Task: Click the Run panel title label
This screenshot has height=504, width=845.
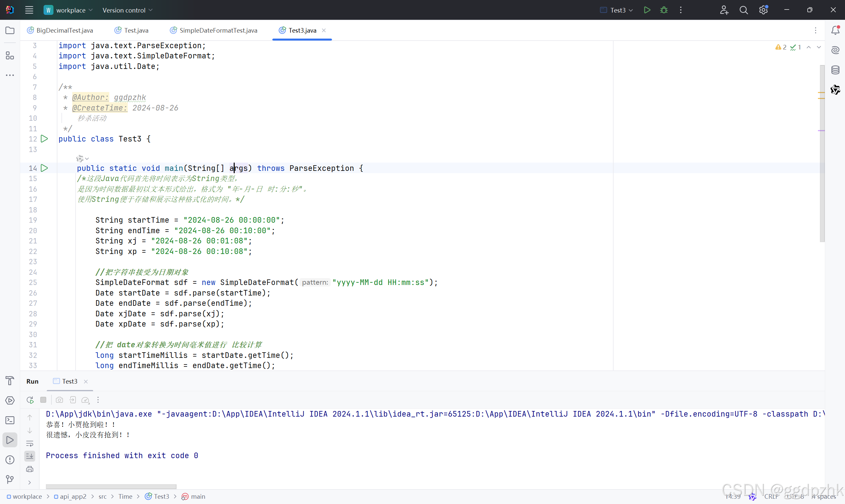Action: click(32, 381)
